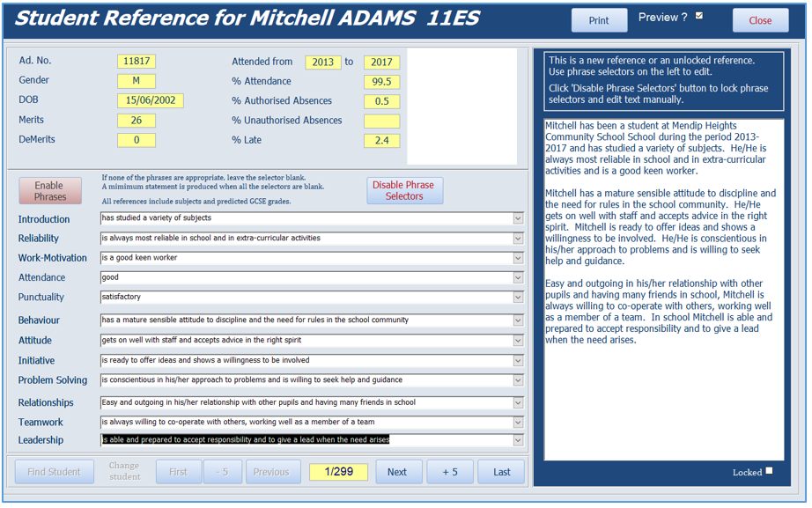Open the Introduction phrase dropdown
This screenshot has width=812, height=508.
pyautogui.click(x=518, y=218)
